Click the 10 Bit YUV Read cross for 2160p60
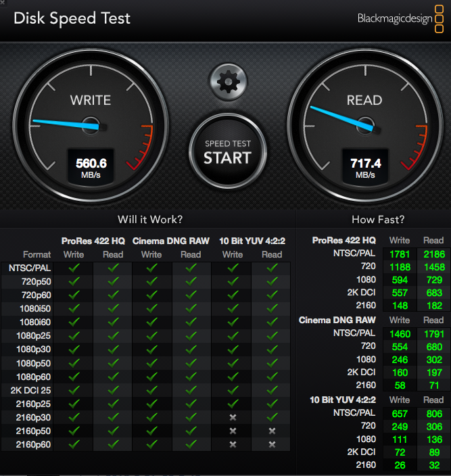Screen dimensions: 451x476 point(272,444)
